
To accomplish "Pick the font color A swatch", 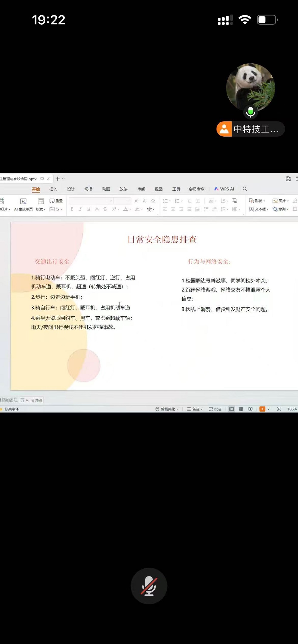I will 127,209.
